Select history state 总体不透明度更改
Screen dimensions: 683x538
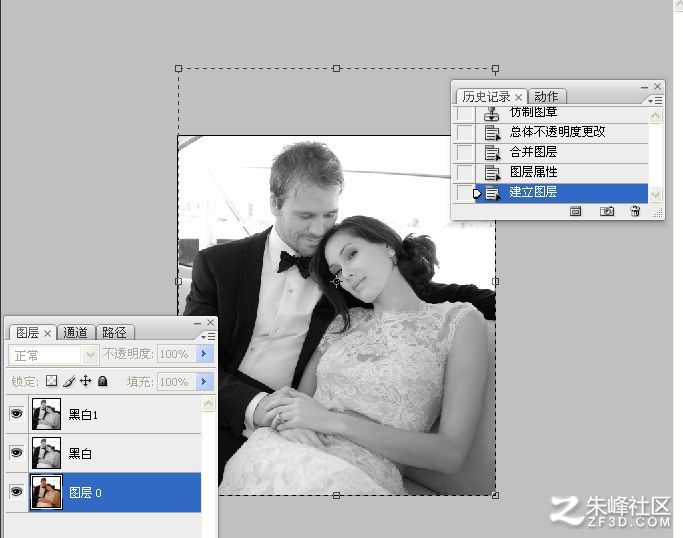click(x=558, y=132)
